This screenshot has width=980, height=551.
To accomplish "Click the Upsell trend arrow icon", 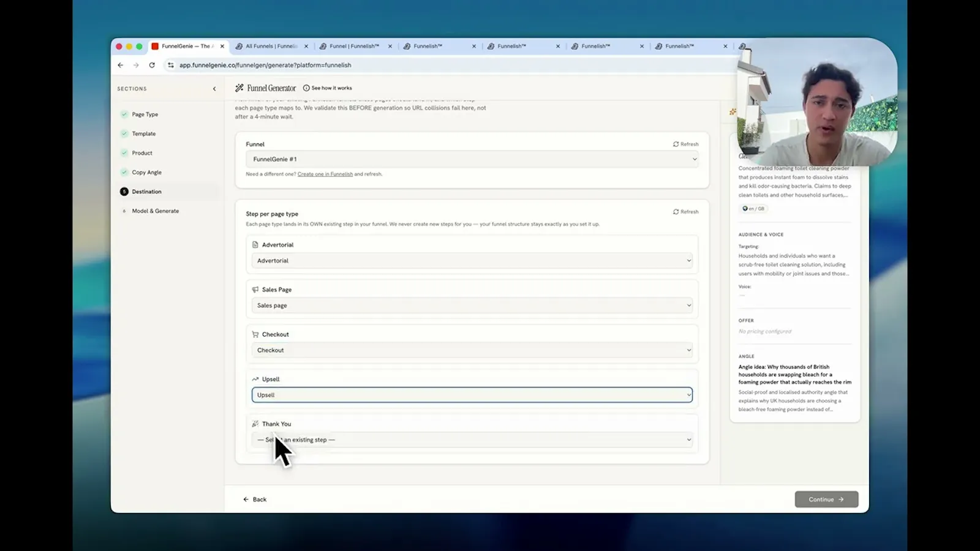I will point(255,379).
